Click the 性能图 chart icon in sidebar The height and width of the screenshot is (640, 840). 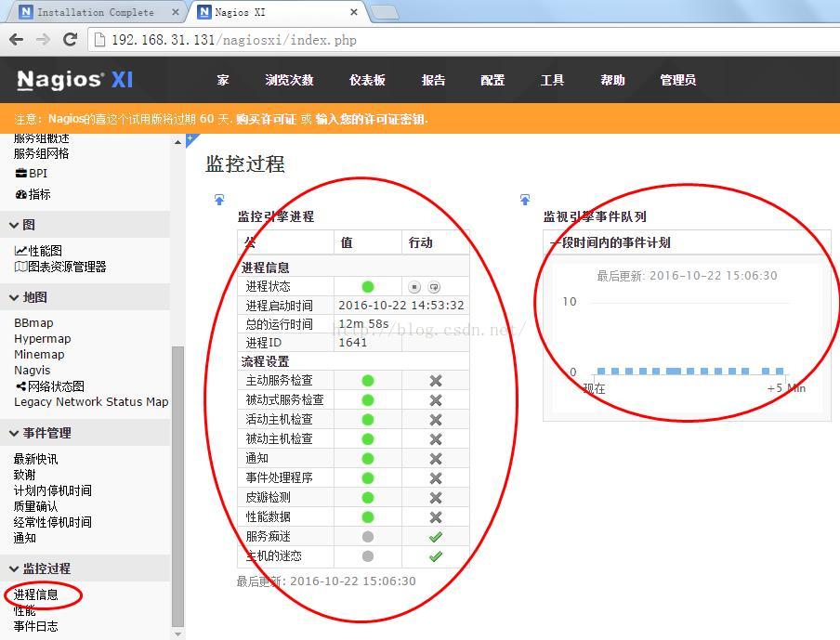pyautogui.click(x=20, y=251)
